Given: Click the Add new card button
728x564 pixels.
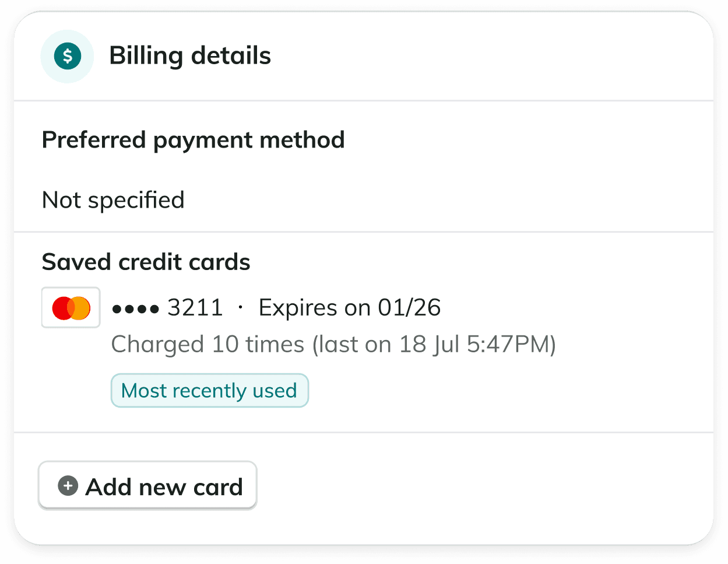Looking at the screenshot, I should pos(147,486).
